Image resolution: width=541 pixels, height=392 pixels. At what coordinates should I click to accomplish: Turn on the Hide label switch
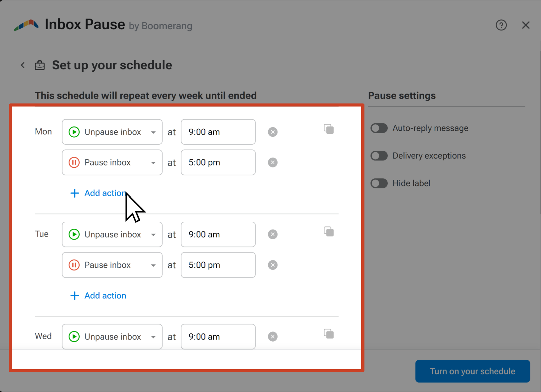pos(379,183)
